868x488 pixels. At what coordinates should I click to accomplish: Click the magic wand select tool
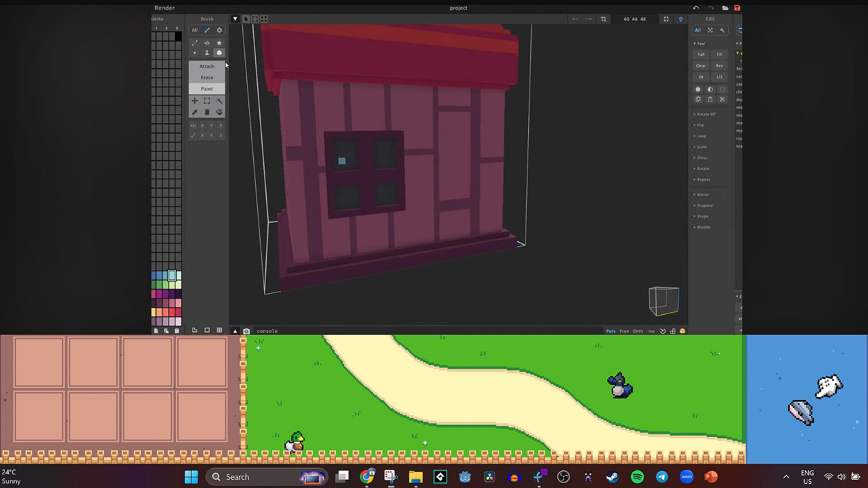coord(219,101)
